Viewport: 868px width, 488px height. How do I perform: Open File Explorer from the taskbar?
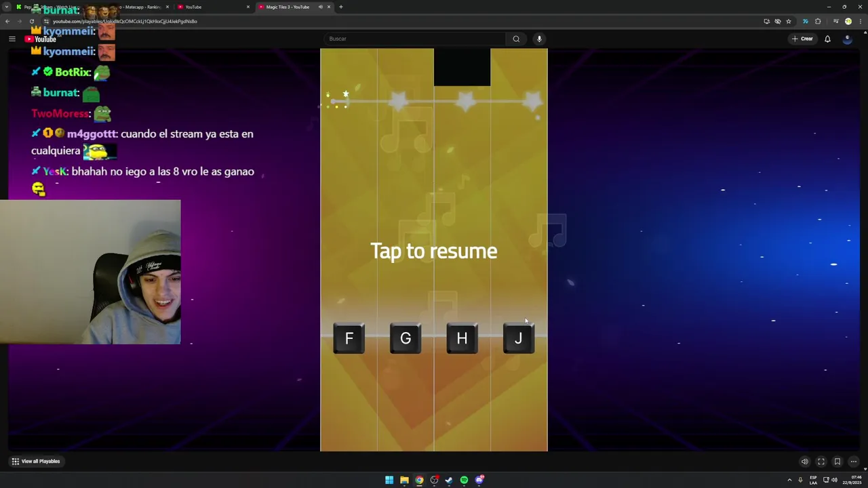(x=404, y=480)
